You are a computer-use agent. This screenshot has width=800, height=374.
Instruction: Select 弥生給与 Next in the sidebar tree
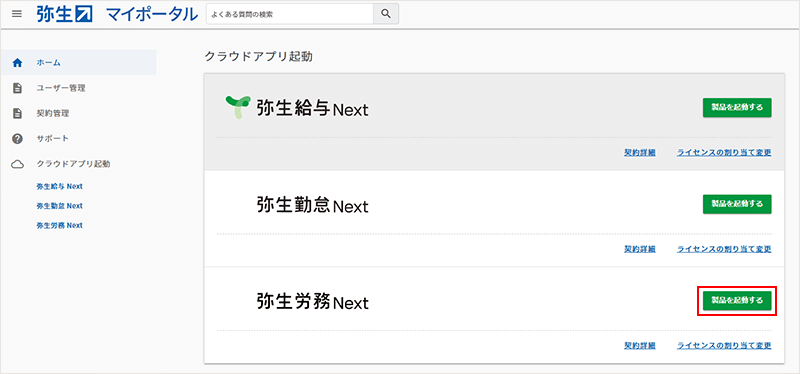(60, 186)
